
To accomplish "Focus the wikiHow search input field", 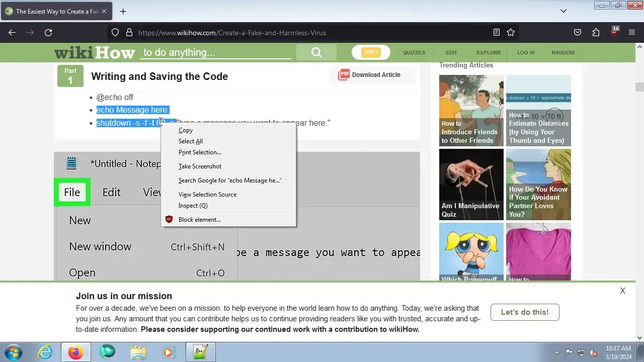I will (x=216, y=52).
